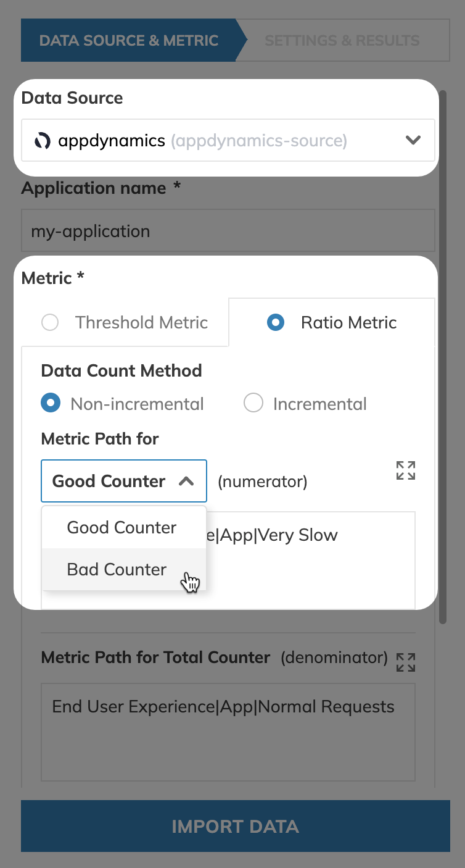Select the Threshold Metric radio button

tap(49, 322)
